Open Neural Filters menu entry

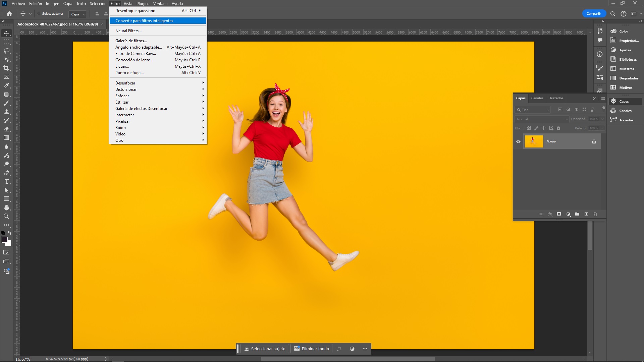(x=158, y=31)
